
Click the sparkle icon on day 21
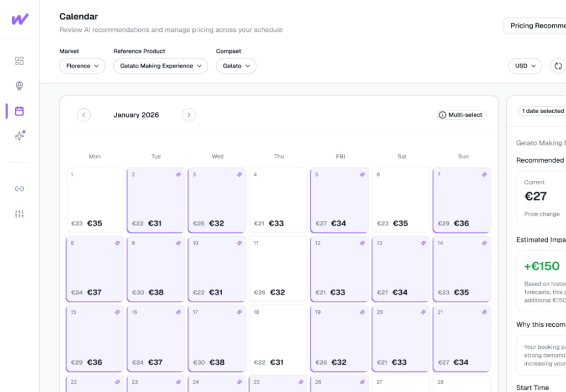[484, 312]
